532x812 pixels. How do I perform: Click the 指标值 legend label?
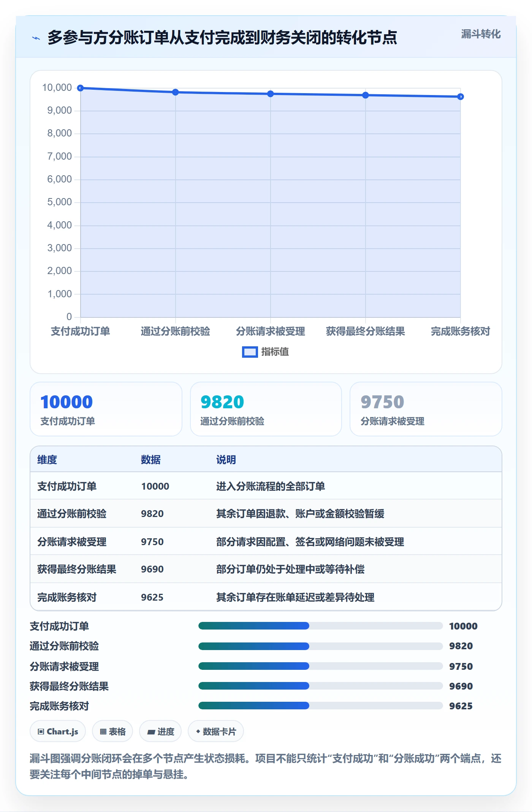275,352
